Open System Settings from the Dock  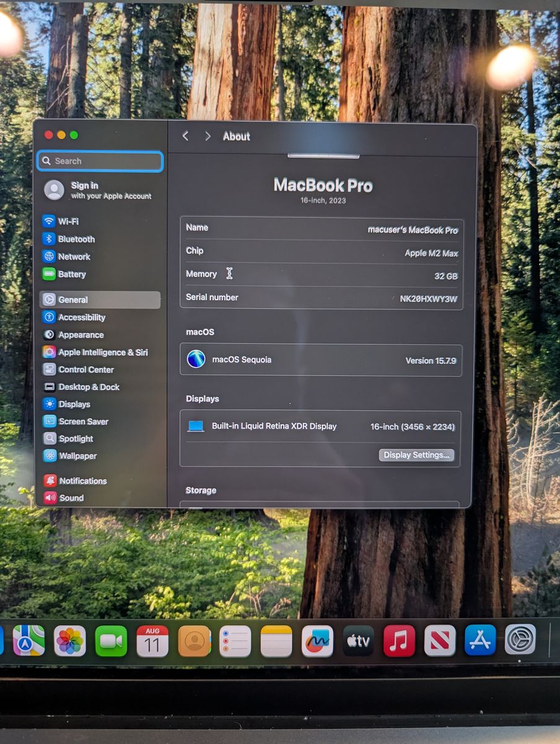pos(520,640)
